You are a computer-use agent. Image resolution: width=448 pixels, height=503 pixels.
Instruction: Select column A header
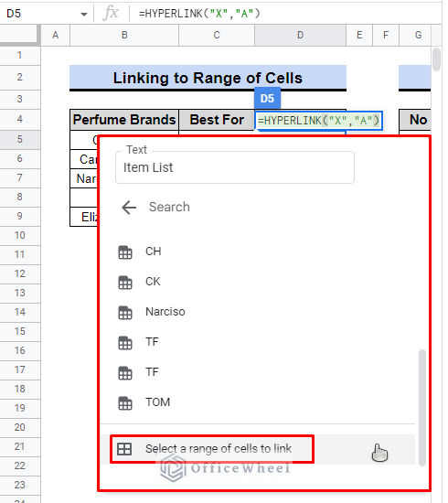pos(56,35)
